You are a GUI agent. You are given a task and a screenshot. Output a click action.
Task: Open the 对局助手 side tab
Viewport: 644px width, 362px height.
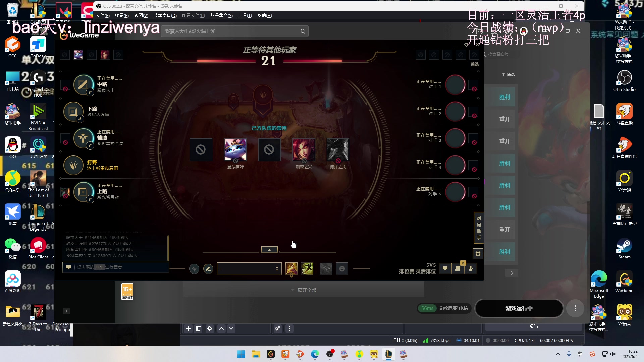pos(479,228)
